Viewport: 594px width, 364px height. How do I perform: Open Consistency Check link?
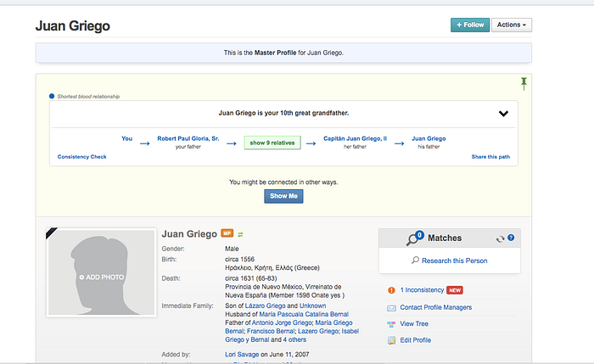point(81,157)
